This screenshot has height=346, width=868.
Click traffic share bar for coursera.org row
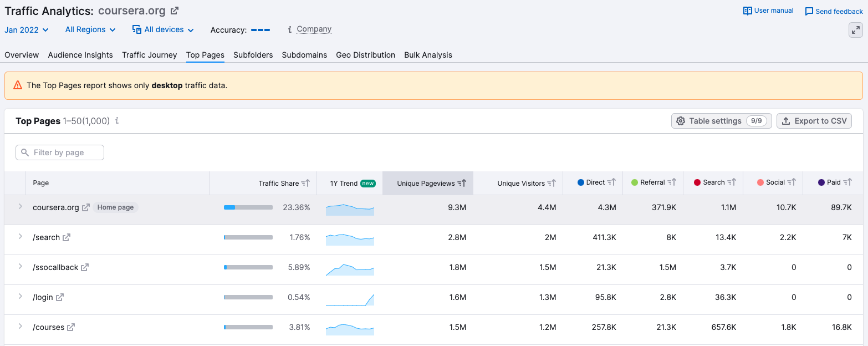(248, 207)
